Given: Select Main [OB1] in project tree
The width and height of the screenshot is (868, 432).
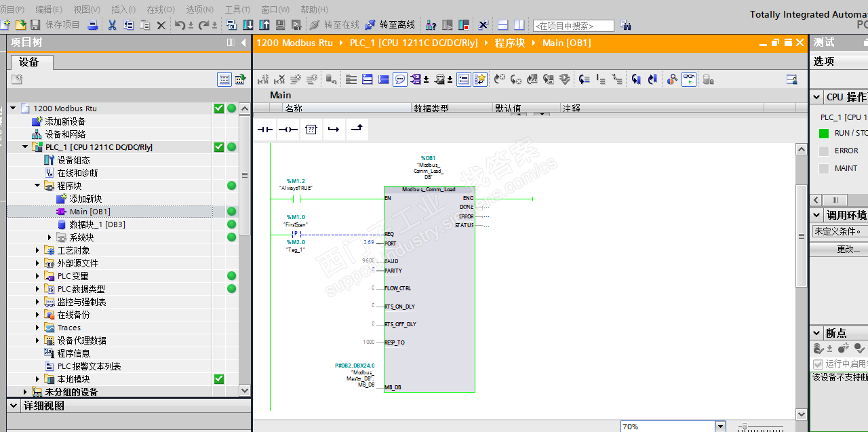Looking at the screenshot, I should [90, 212].
